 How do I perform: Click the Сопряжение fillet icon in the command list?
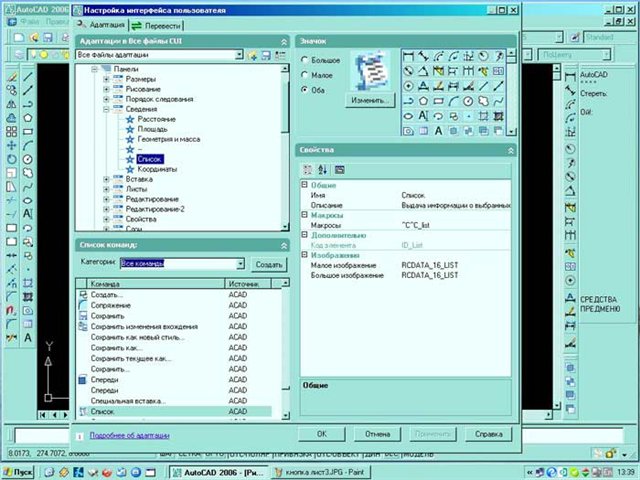83,306
